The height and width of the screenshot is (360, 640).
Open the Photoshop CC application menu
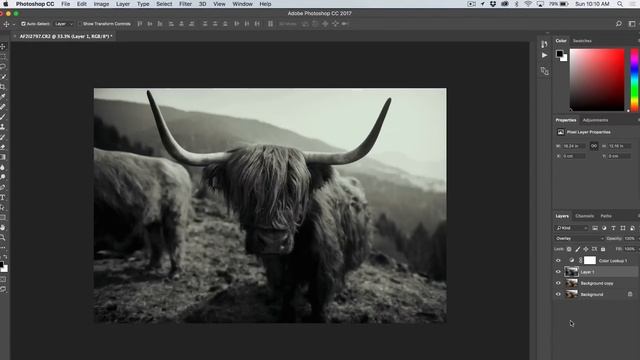click(x=35, y=4)
